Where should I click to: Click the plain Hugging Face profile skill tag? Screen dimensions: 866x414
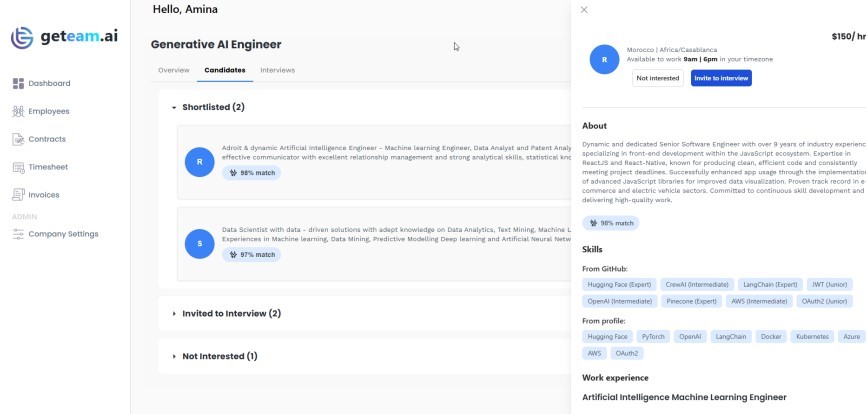click(608, 337)
